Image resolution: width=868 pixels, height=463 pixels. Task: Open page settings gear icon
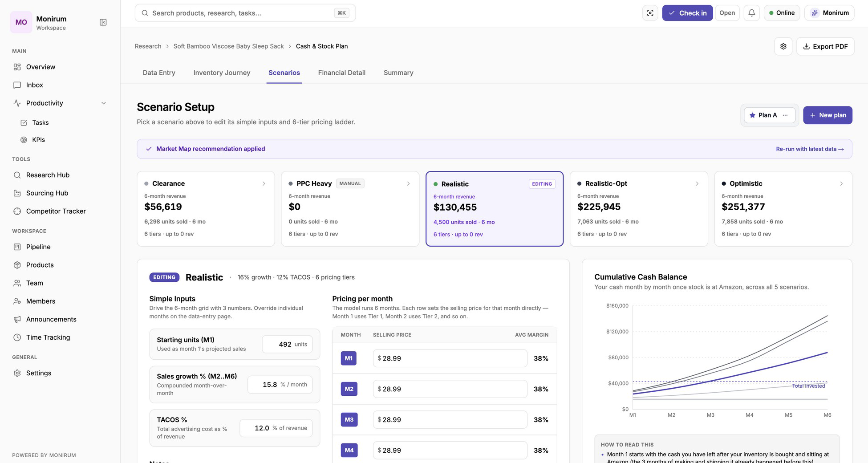783,46
